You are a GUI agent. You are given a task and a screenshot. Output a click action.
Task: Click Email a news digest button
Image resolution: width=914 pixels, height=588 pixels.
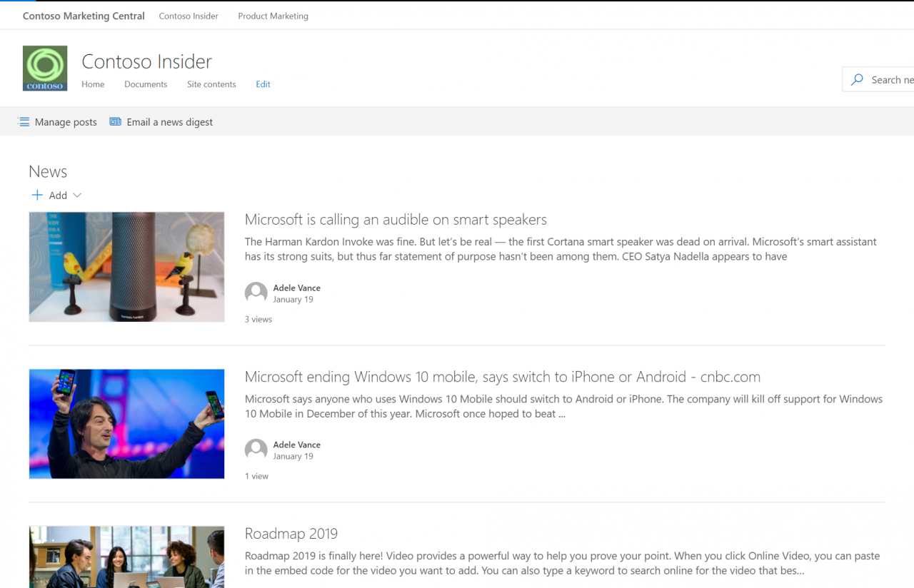(x=161, y=122)
